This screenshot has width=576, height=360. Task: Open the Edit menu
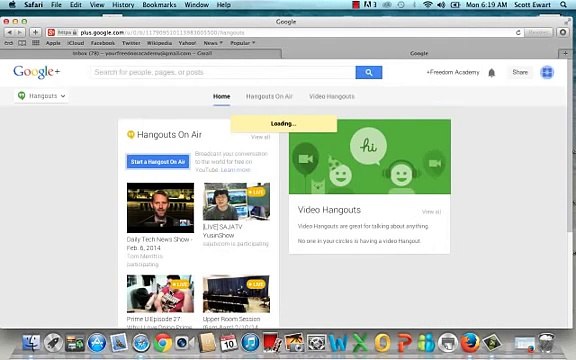tap(76, 5)
